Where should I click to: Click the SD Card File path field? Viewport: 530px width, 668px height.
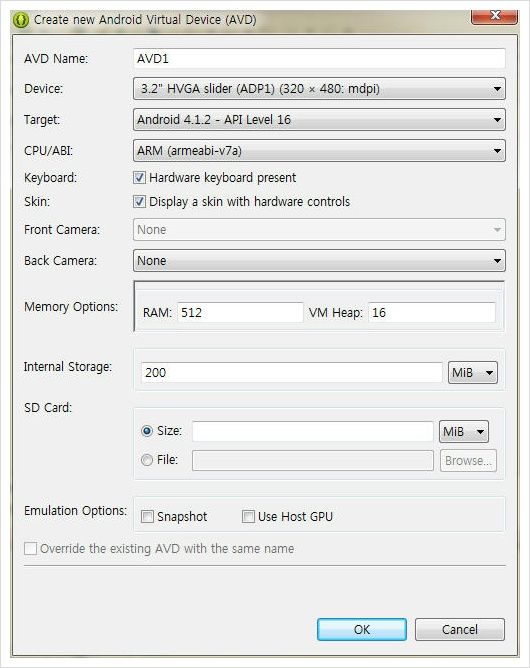click(x=313, y=461)
